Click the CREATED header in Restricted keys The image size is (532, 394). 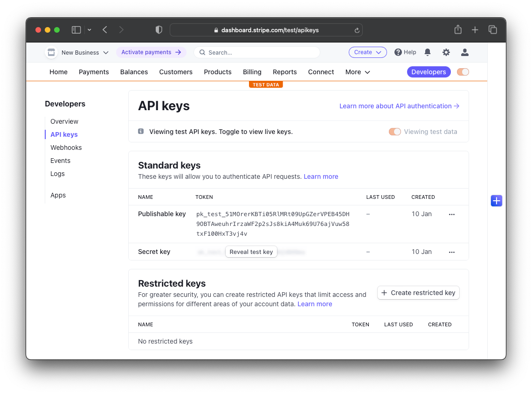pyautogui.click(x=440, y=324)
